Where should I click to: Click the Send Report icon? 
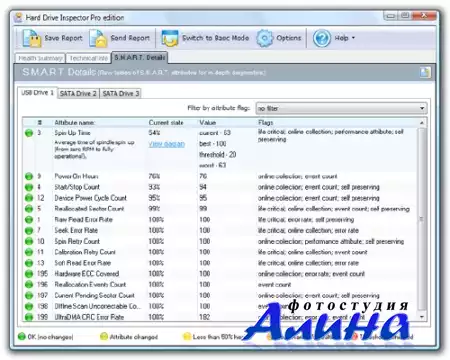coord(98,38)
